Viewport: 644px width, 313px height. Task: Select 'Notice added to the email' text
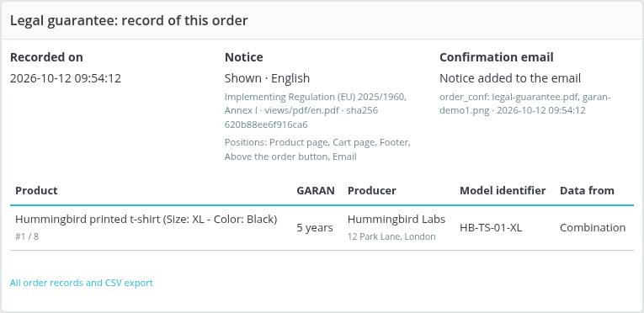(510, 78)
